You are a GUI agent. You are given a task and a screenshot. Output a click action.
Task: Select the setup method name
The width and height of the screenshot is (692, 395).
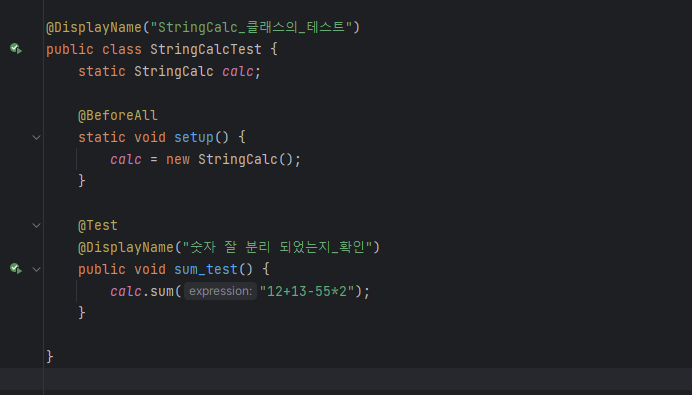[x=194, y=137]
